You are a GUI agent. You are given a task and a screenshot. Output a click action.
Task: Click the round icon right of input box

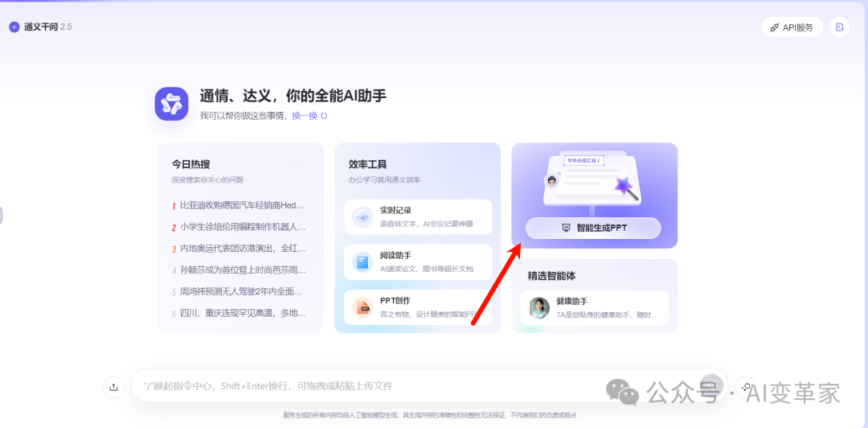tap(746, 387)
